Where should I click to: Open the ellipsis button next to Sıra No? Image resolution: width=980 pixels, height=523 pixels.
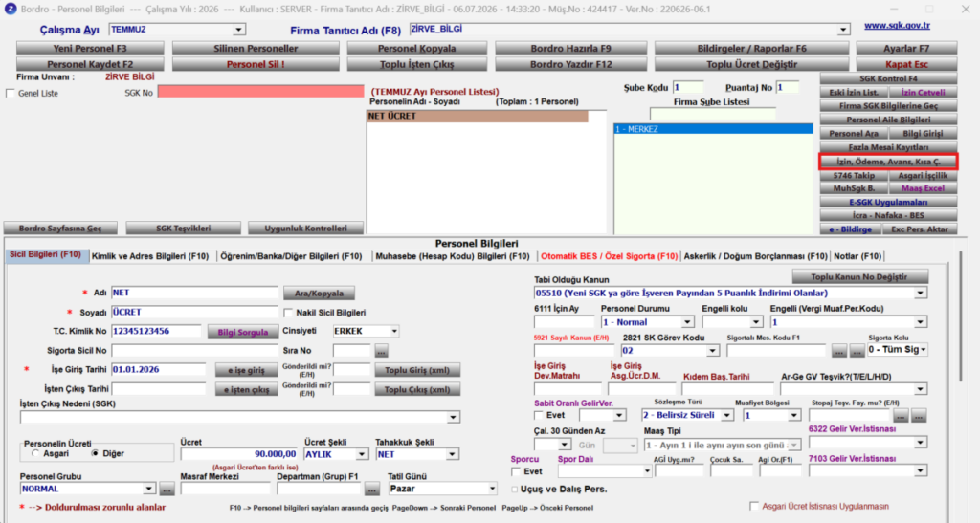pos(381,351)
